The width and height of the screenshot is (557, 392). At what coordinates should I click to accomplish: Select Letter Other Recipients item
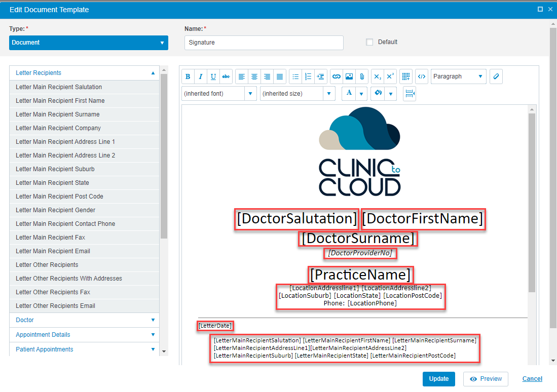(84, 265)
